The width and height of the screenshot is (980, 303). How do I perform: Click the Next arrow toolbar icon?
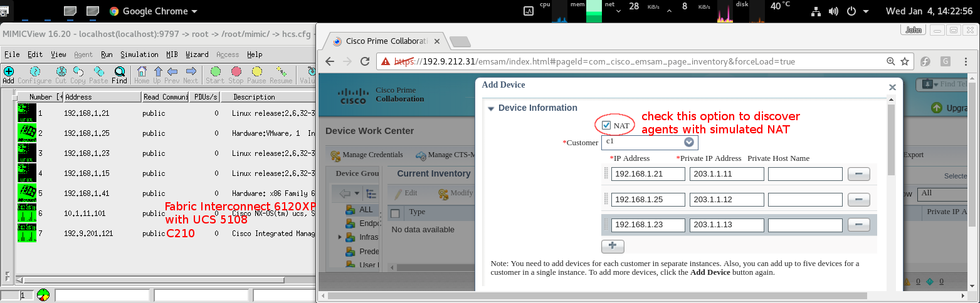point(191,75)
